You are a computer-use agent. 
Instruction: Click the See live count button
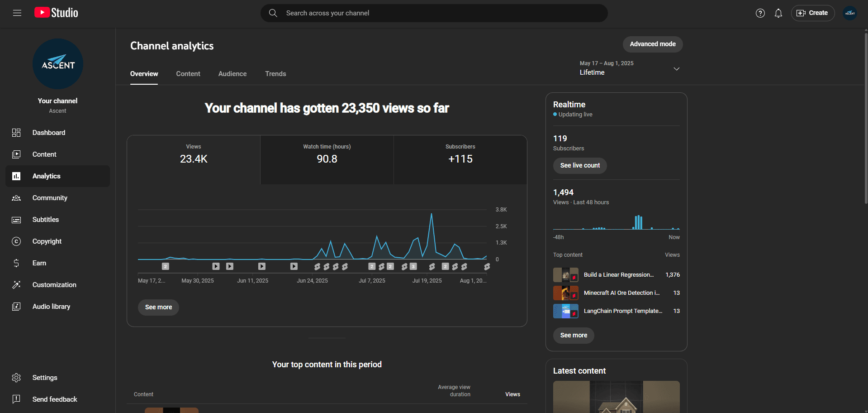click(x=579, y=165)
